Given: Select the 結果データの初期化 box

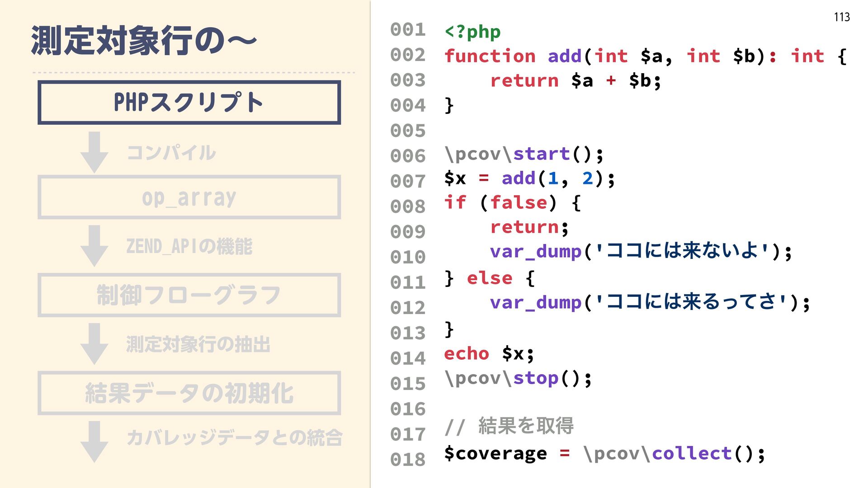Looking at the screenshot, I should click(x=189, y=393).
